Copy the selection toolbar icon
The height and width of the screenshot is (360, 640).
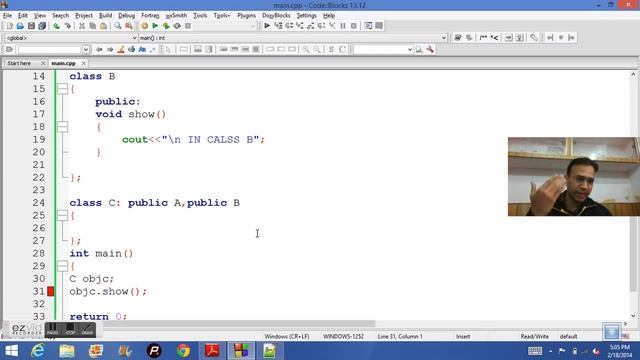coord(93,26)
